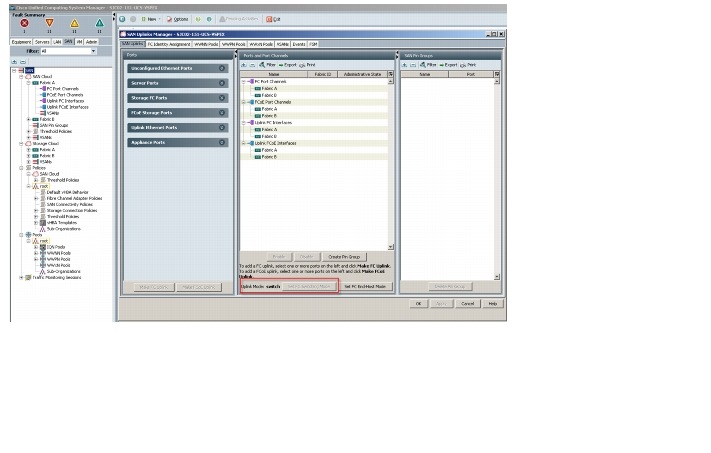Expand the Appliance Ports section

222,142
